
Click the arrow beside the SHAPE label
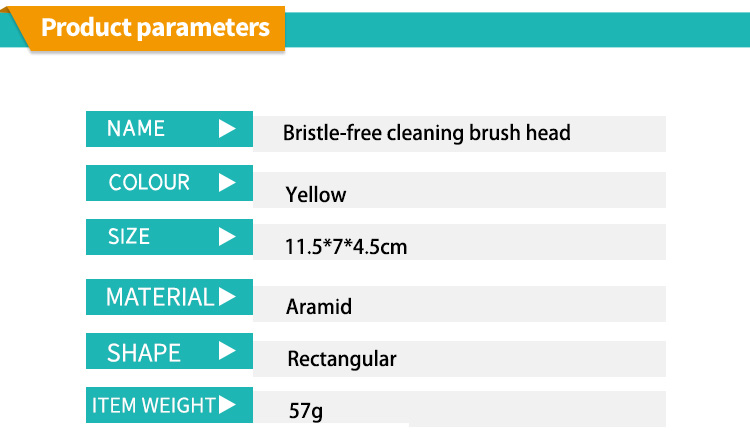pyautogui.click(x=227, y=352)
